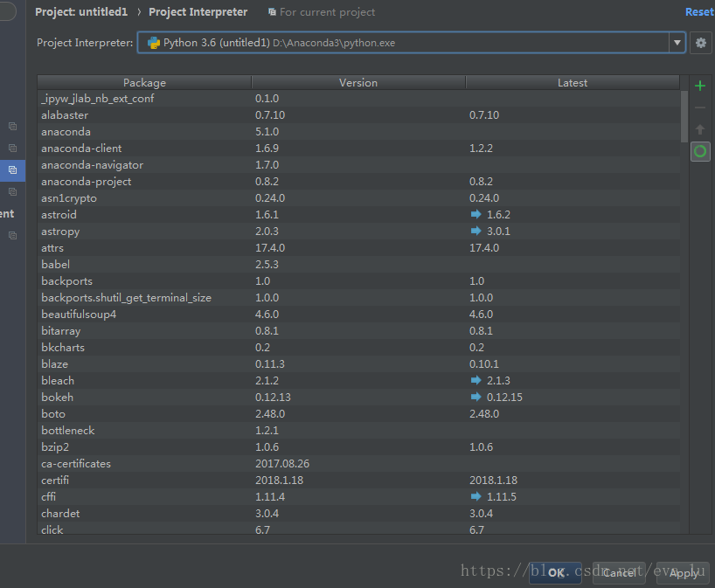Sort by Version column header
715x588 pixels.
358,82
